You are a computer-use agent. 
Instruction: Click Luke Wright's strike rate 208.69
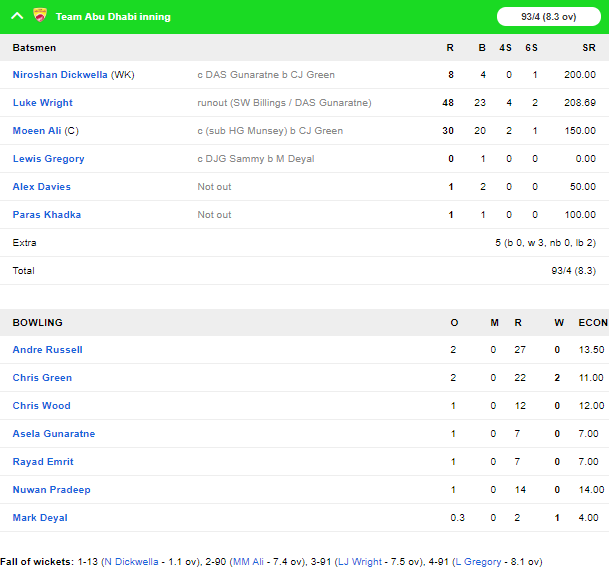(580, 103)
